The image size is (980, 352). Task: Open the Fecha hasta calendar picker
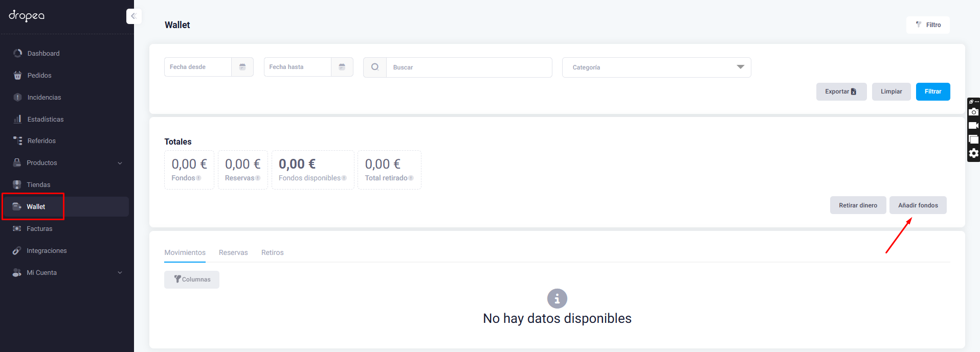pyautogui.click(x=342, y=67)
